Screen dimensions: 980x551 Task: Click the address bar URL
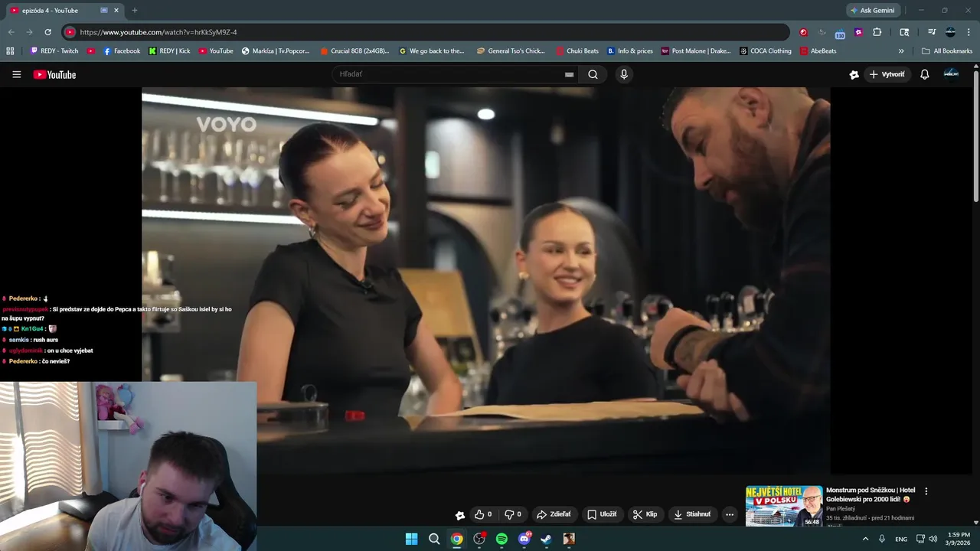point(158,32)
